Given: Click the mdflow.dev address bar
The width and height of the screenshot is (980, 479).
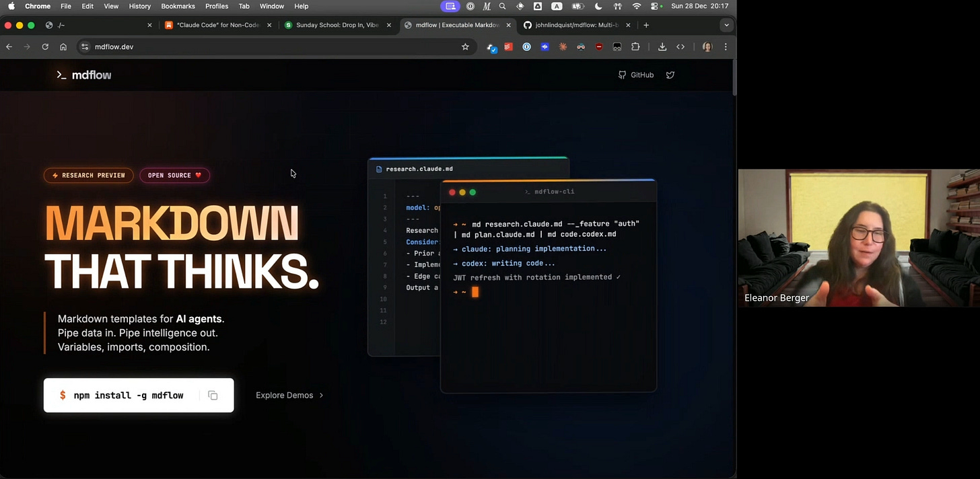Looking at the screenshot, I should tap(276, 47).
